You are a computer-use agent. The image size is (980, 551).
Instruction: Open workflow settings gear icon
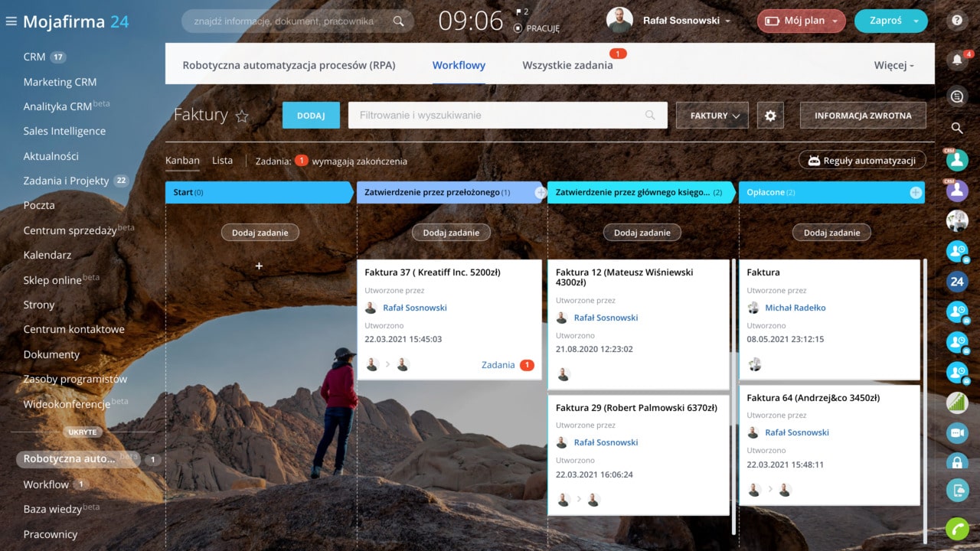[x=770, y=116]
